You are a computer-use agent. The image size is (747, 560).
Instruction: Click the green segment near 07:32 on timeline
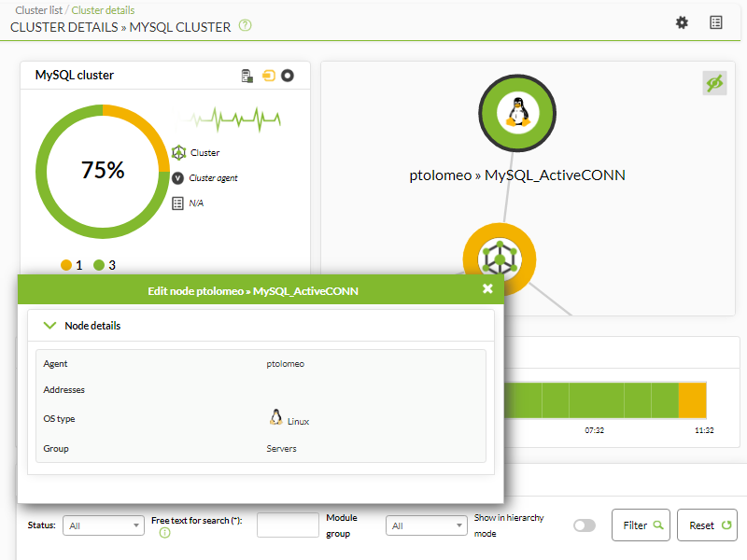click(x=597, y=400)
